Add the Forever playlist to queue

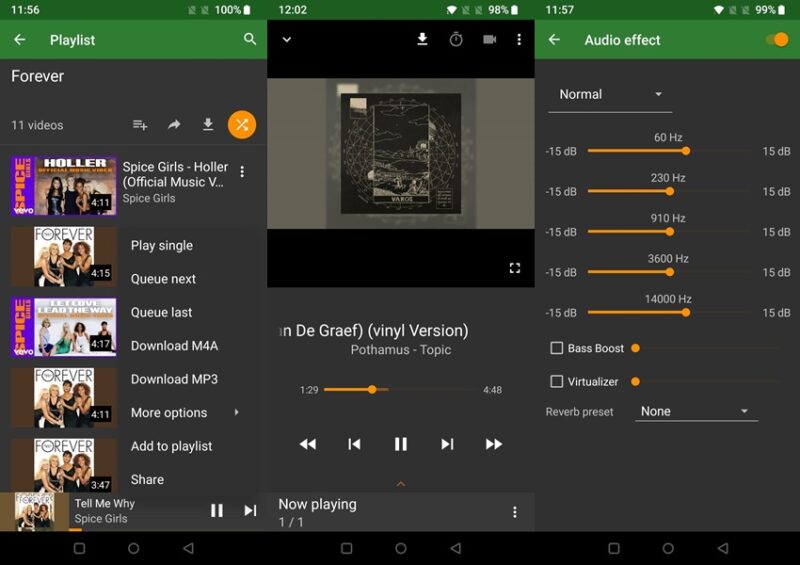point(140,125)
